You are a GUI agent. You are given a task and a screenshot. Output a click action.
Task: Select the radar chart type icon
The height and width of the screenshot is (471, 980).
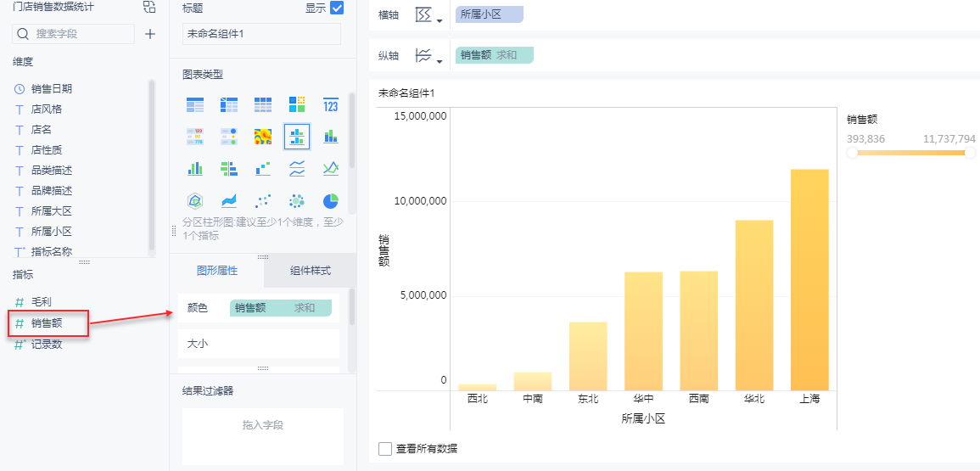coord(195,201)
